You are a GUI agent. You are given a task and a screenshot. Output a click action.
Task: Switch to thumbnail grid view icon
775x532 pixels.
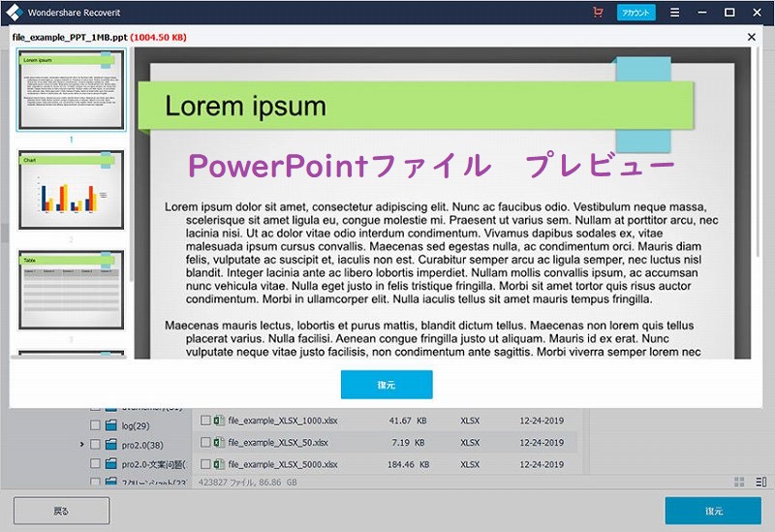click(739, 482)
